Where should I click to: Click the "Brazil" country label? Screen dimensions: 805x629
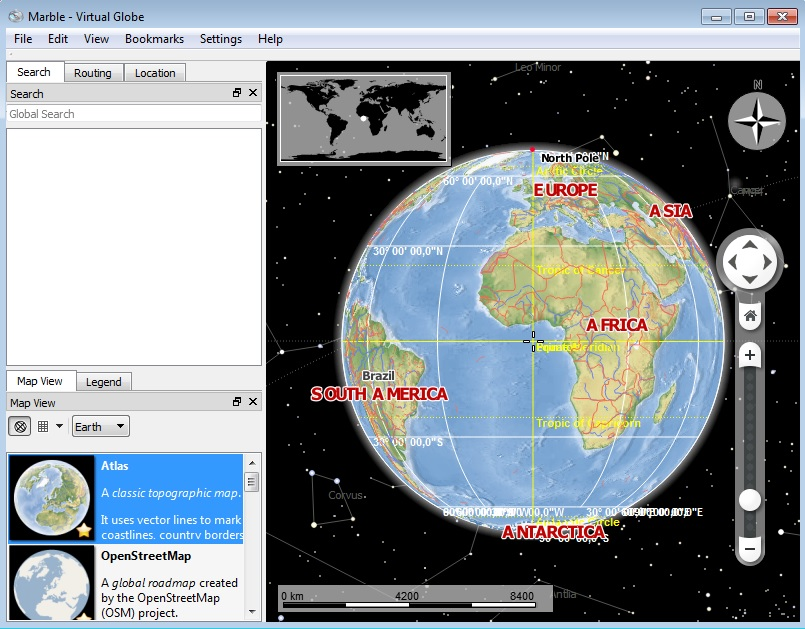tap(378, 376)
